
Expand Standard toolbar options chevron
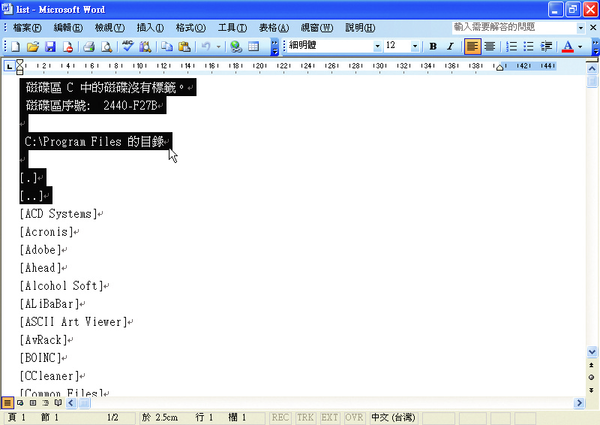coord(274,47)
